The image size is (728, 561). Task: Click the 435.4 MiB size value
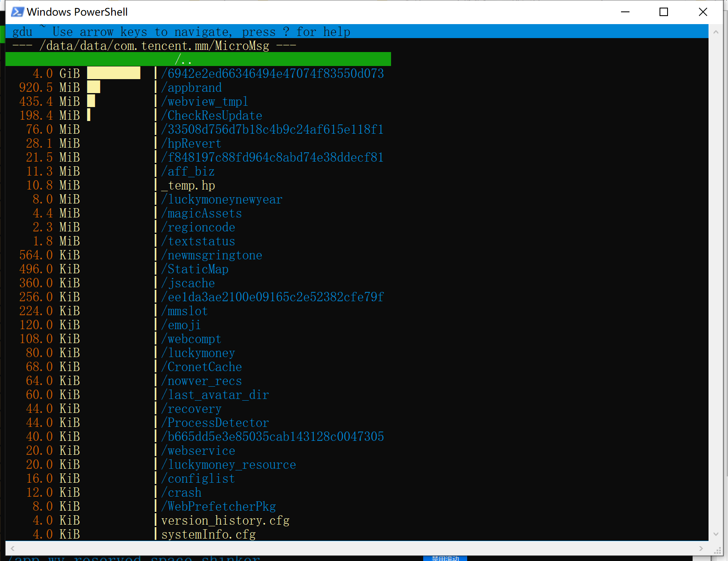pos(49,101)
